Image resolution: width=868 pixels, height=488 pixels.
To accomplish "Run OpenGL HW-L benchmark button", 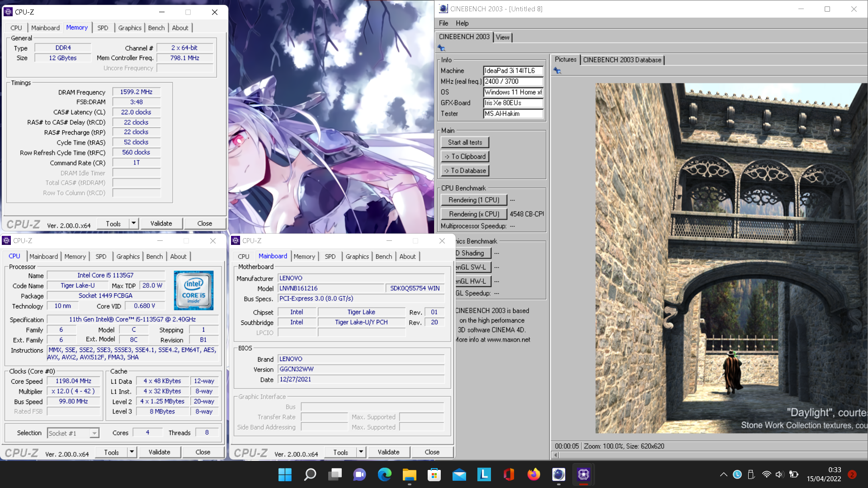I will click(472, 281).
